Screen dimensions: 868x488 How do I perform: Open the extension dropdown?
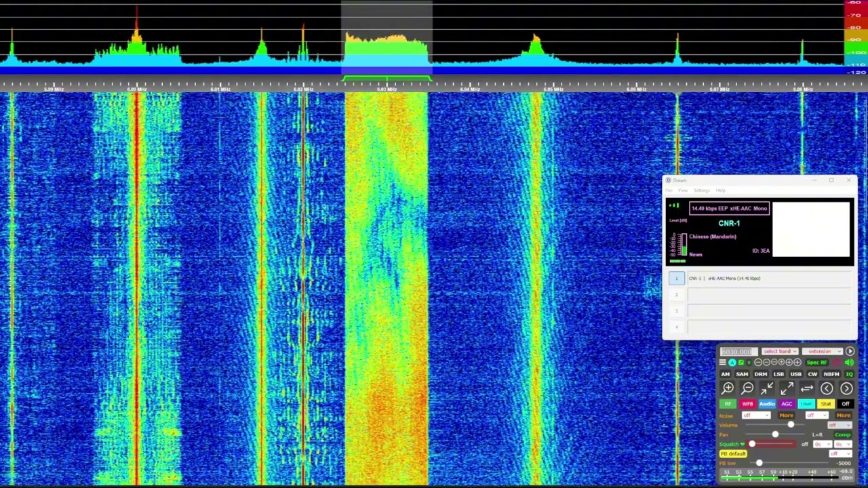point(822,351)
